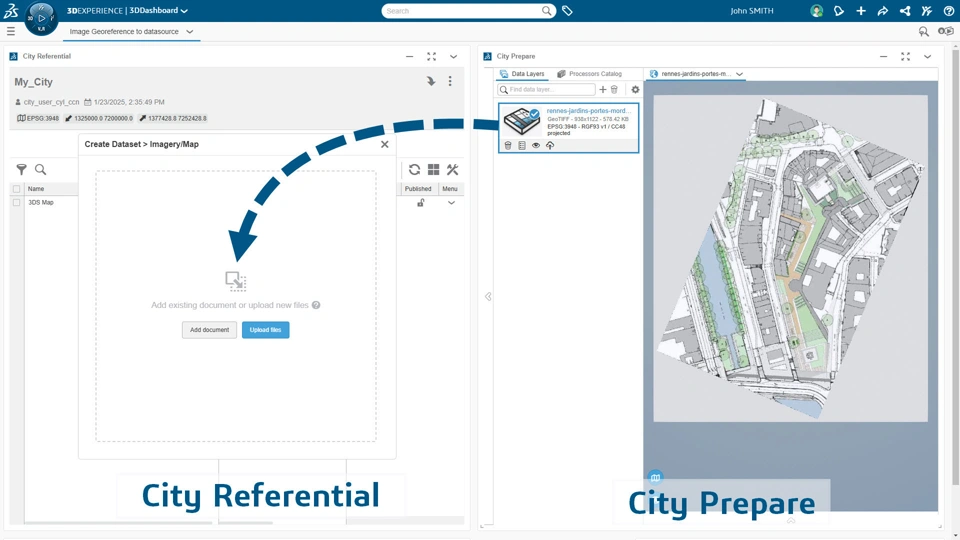Image resolution: width=960 pixels, height=540 pixels.
Task: Collapse the Data Layers side panel arrow
Action: pyautogui.click(x=488, y=296)
